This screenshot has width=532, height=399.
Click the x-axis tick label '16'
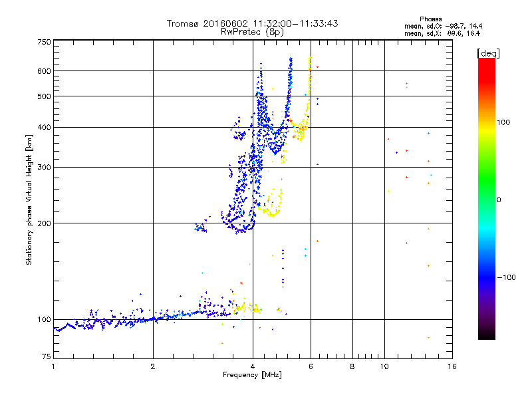pyautogui.click(x=452, y=366)
